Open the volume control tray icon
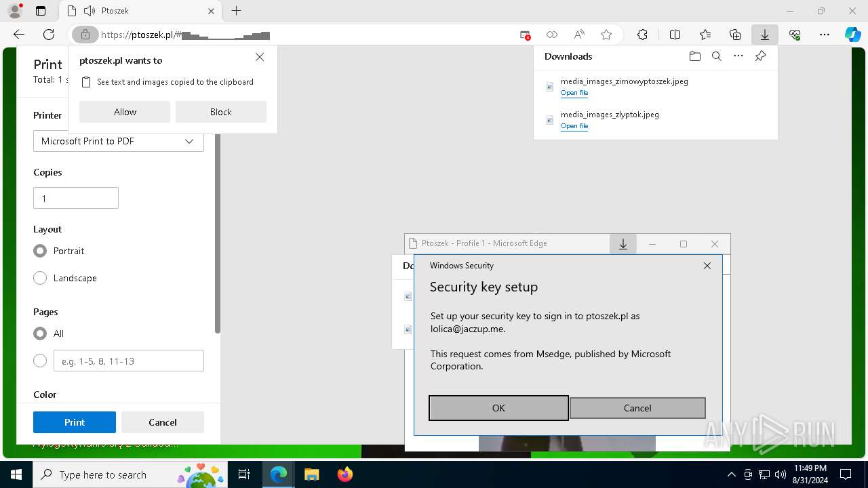The height and width of the screenshot is (488, 868). coord(781,474)
